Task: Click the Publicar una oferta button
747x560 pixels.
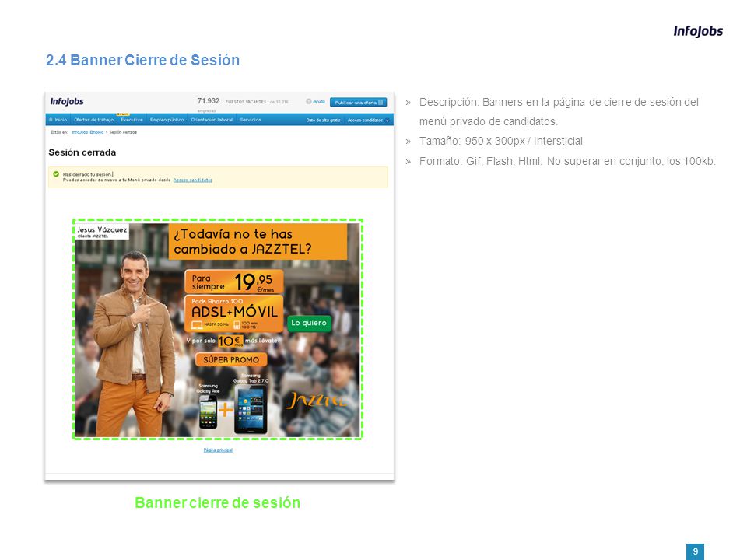Action: point(358,103)
